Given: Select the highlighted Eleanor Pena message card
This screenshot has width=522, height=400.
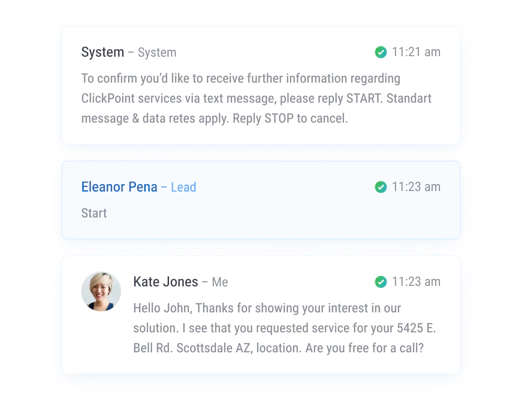Looking at the screenshot, I should pyautogui.click(x=261, y=200).
